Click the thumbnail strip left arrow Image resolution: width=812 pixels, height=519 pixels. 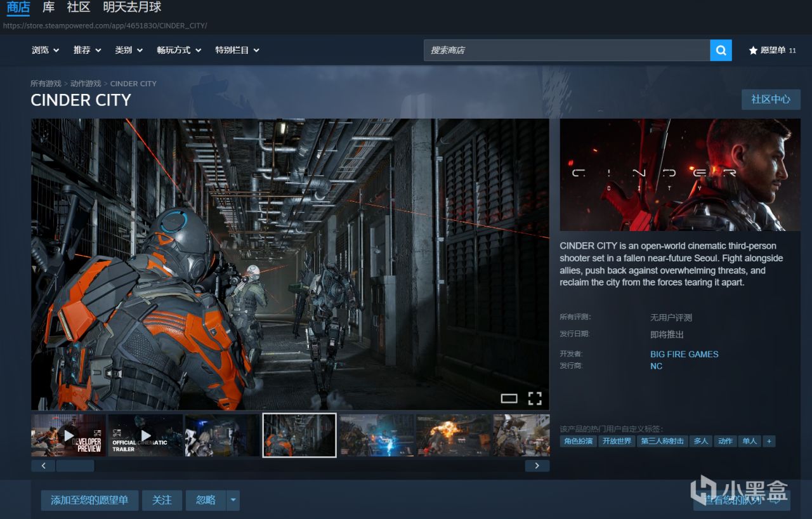43,466
